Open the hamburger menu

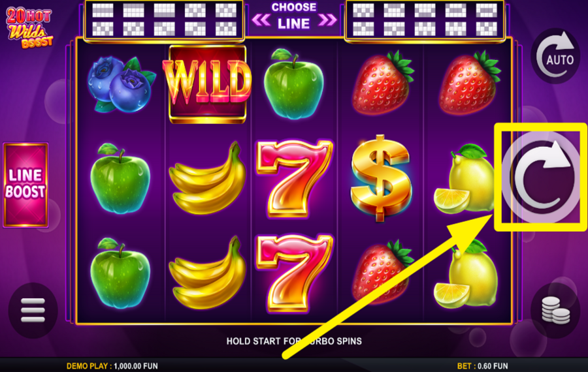pyautogui.click(x=33, y=310)
